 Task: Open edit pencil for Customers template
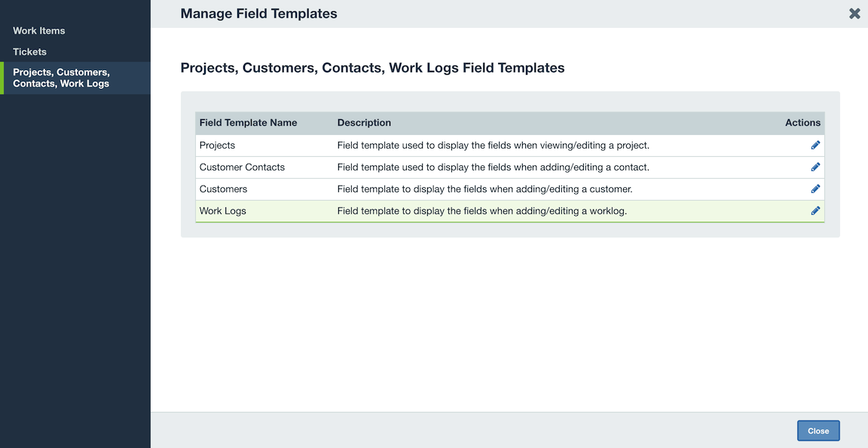[x=815, y=189]
